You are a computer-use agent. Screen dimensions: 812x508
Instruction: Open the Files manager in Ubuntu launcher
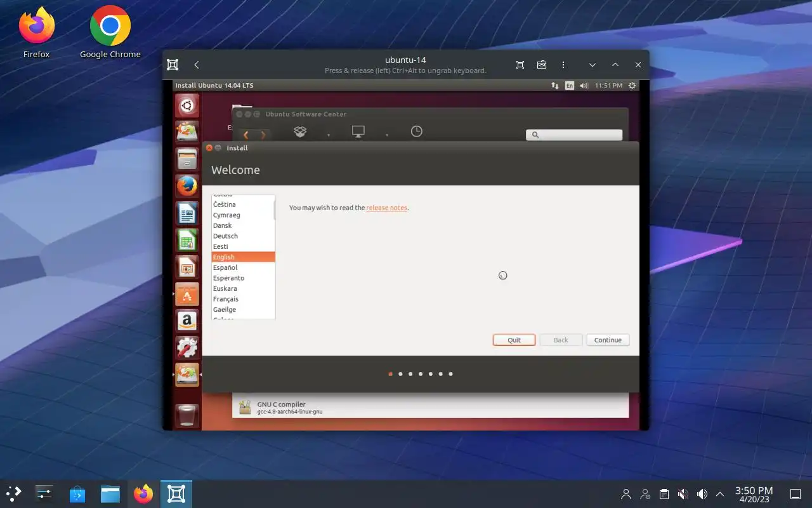tap(187, 159)
